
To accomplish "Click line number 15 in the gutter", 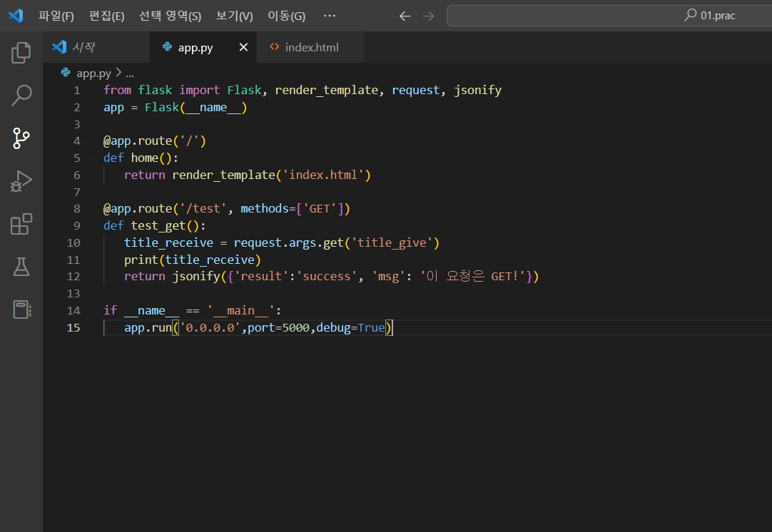I will tap(73, 328).
